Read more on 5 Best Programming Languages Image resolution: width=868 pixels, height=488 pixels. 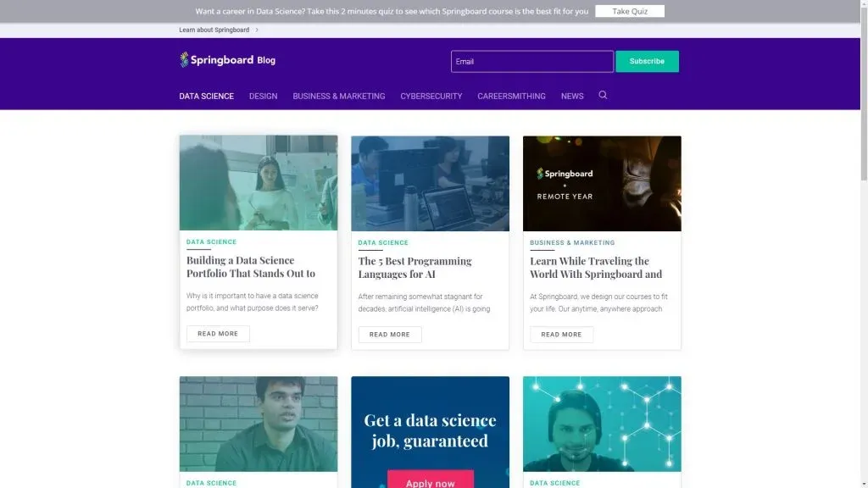coord(389,335)
